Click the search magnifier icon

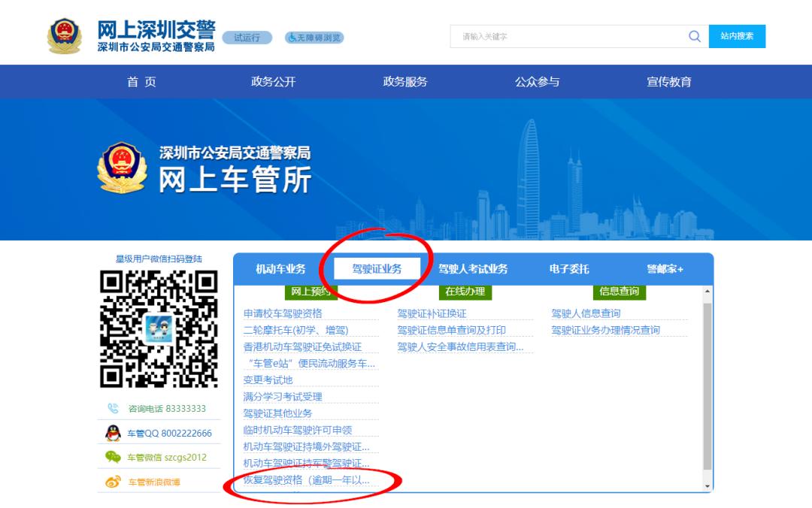click(x=694, y=37)
